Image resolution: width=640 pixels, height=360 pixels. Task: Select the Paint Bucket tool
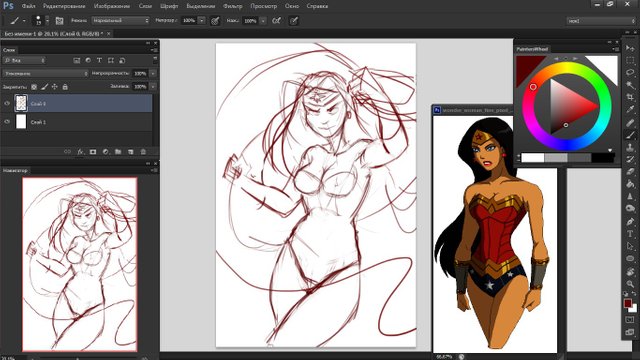click(630, 184)
